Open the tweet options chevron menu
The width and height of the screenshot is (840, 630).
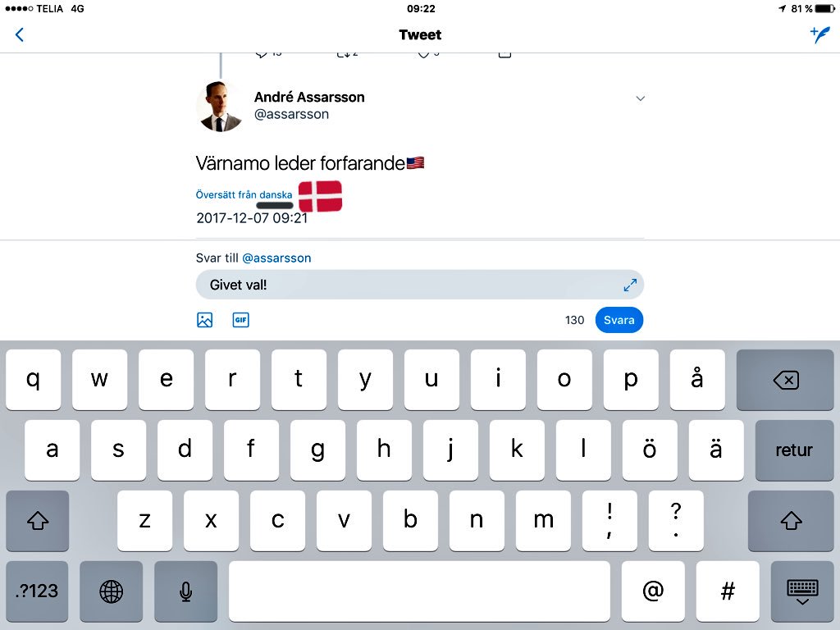[640, 98]
